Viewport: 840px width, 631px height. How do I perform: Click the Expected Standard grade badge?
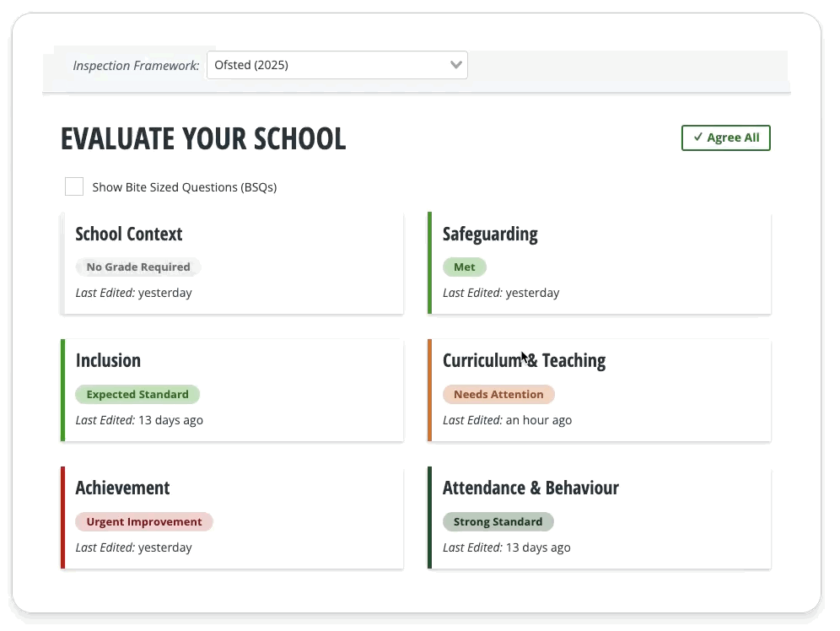(137, 395)
